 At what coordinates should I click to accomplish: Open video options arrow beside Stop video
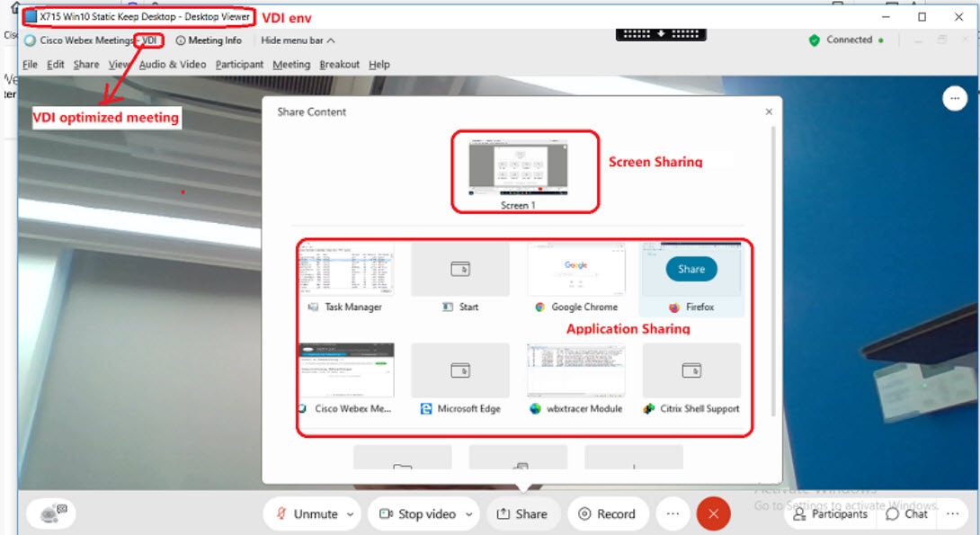[468, 513]
